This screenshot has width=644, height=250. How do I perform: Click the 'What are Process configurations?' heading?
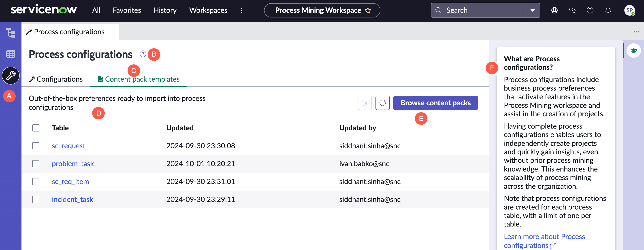[x=532, y=63]
